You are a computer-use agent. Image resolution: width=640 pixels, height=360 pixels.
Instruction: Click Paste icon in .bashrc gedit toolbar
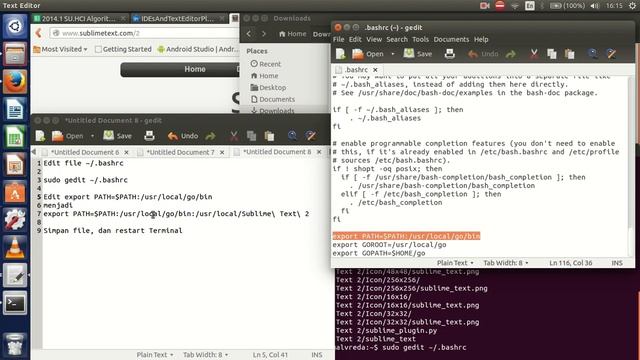pos(569,54)
